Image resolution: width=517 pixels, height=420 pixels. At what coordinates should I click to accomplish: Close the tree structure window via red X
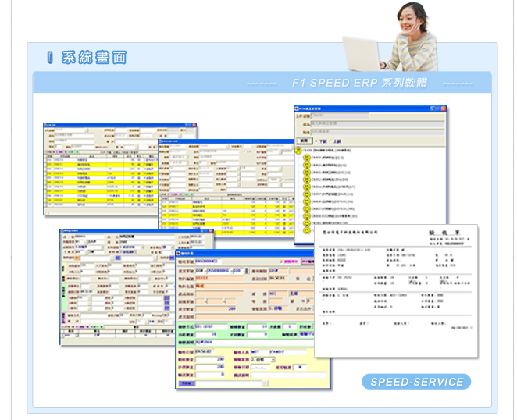[x=444, y=109]
